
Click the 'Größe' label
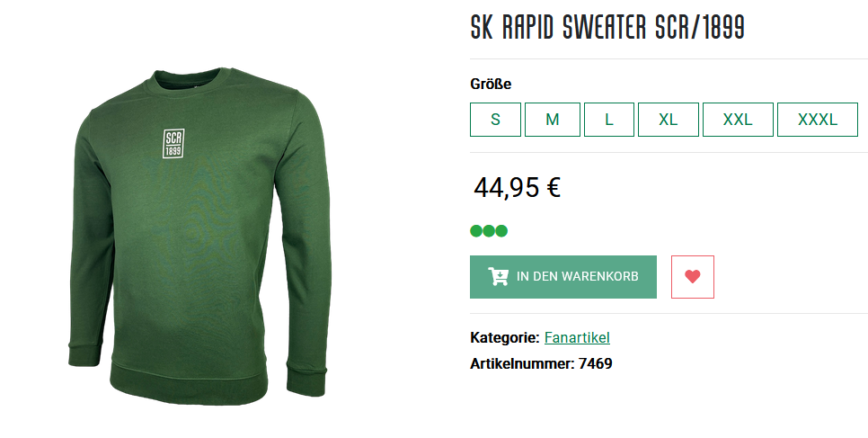491,85
